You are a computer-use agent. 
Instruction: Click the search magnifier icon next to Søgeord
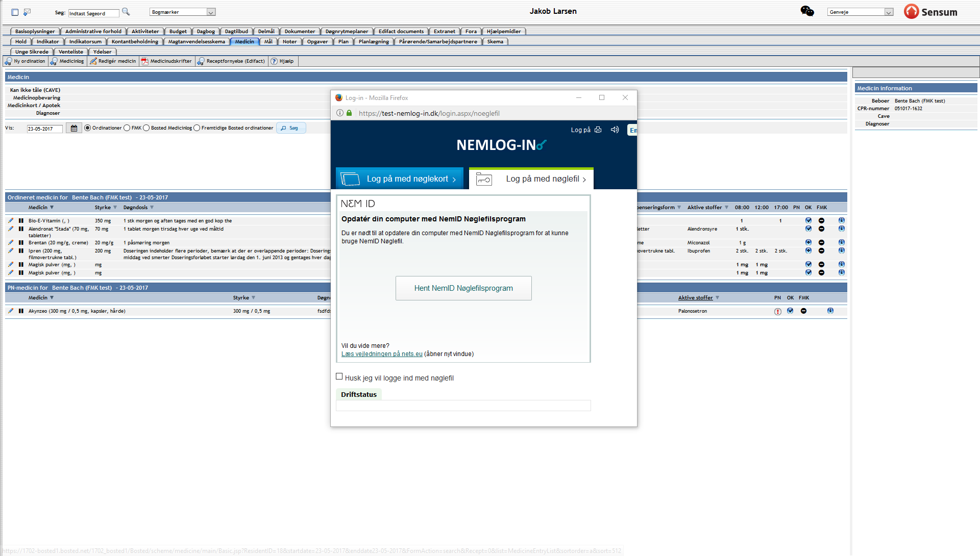tap(126, 12)
